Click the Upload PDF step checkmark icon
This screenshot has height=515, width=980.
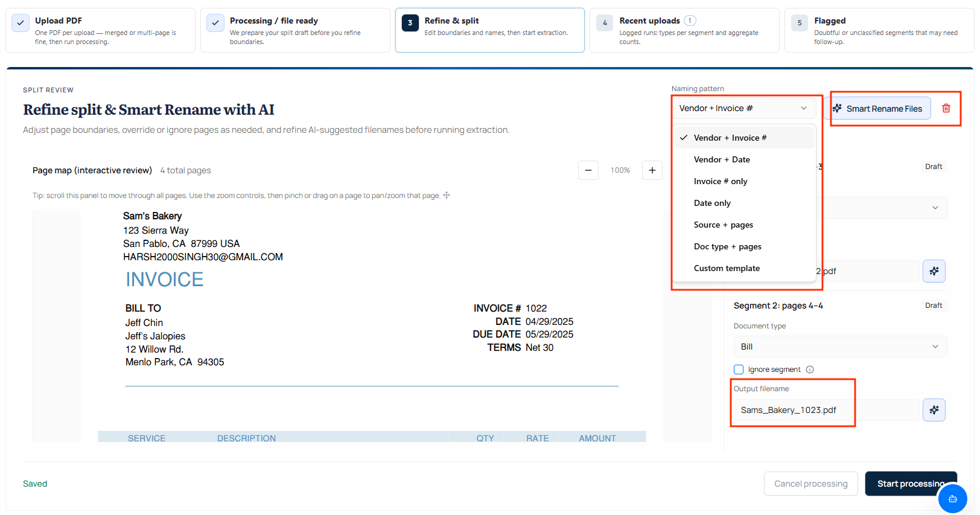pos(21,23)
